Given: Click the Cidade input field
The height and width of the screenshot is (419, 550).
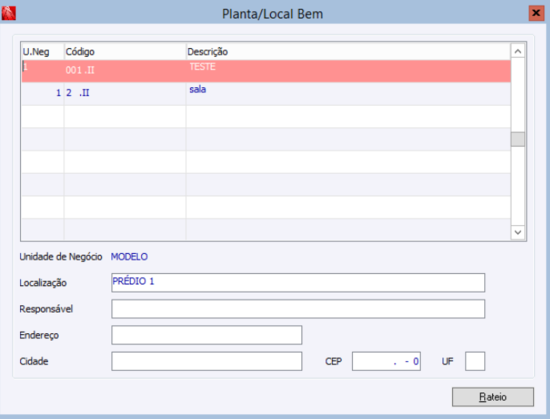Looking at the screenshot, I should click(207, 361).
